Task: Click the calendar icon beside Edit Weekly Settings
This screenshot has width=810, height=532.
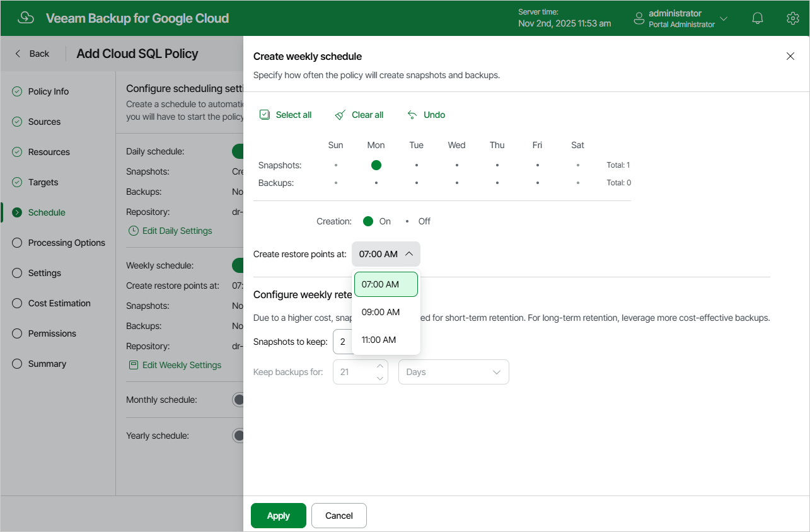Action: (134, 365)
